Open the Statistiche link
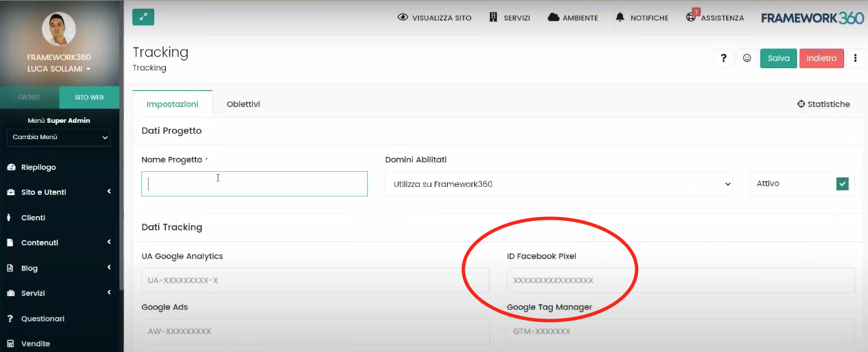Viewport: 868px width, 352px height. (824, 104)
